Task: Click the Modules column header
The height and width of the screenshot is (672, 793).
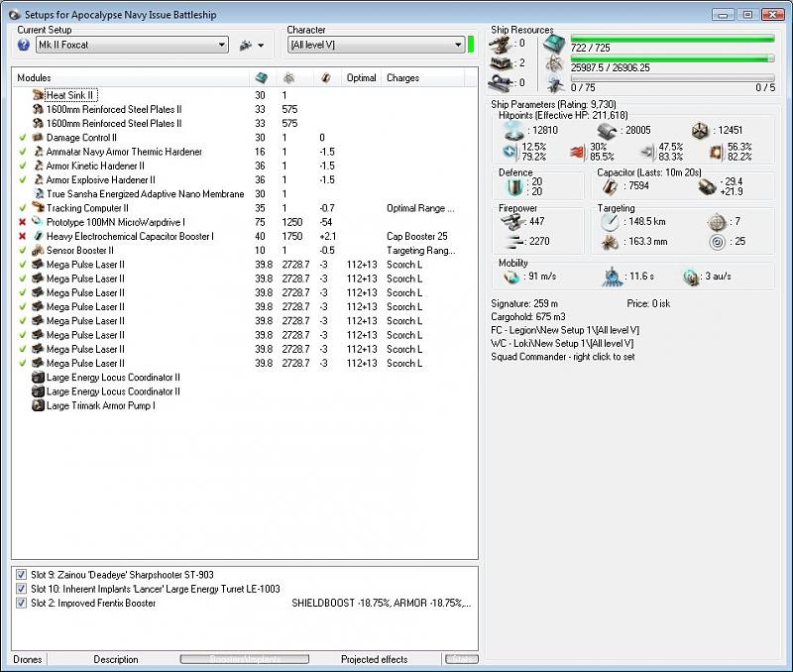Action: [x=131, y=78]
